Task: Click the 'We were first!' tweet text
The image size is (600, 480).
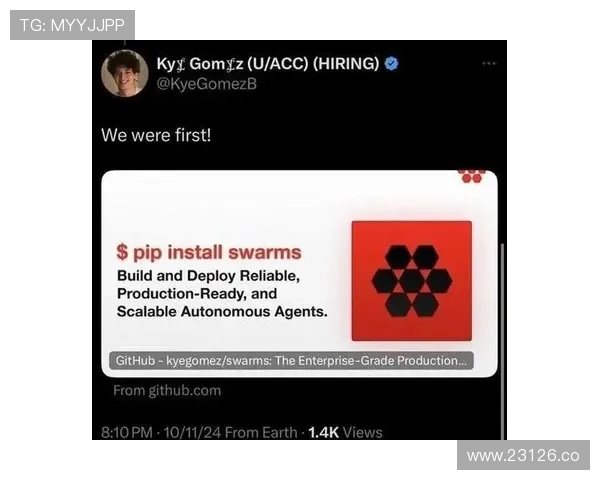Action: [156, 135]
